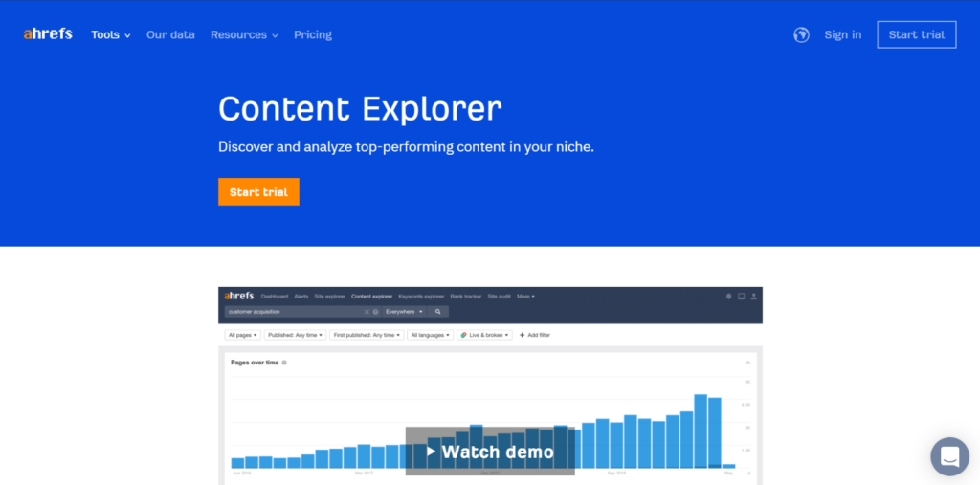Click the monitor icon in the demo toolbar
This screenshot has height=485, width=980.
pos(741,297)
